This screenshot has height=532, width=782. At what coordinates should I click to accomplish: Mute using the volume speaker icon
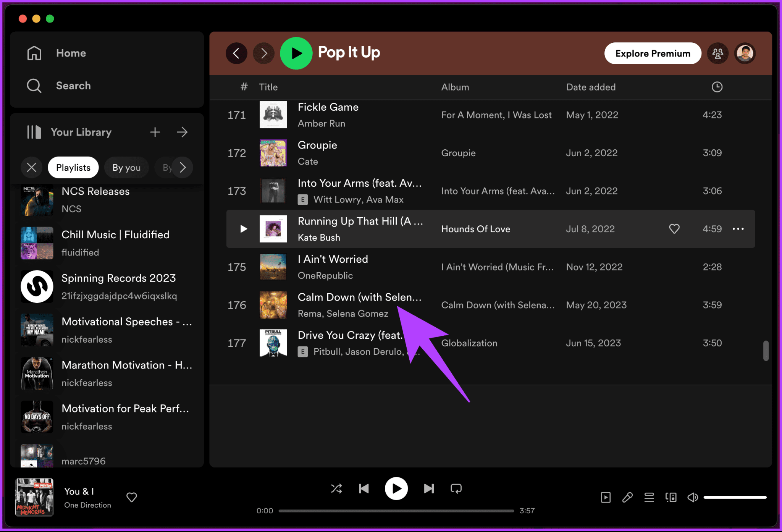pyautogui.click(x=693, y=497)
